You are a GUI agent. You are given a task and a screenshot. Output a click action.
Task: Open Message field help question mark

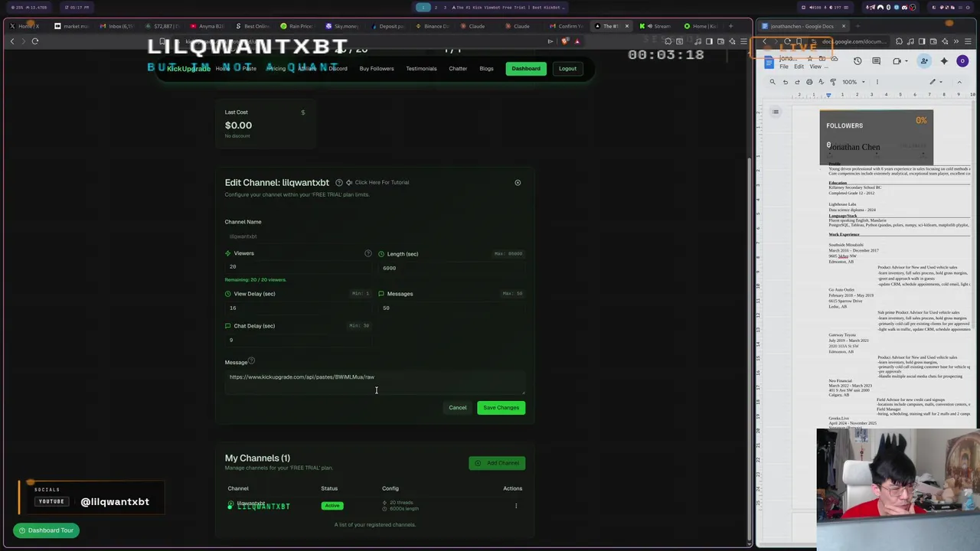coord(251,361)
